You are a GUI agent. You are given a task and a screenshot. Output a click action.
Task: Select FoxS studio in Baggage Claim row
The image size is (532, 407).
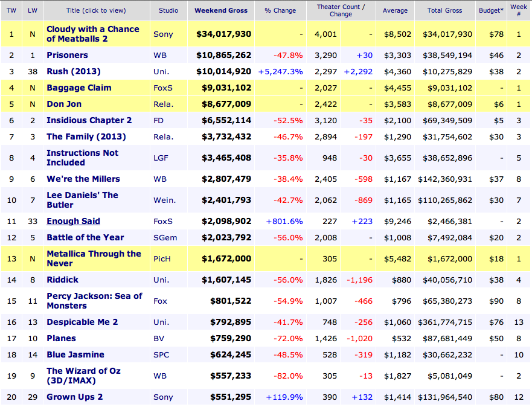(163, 88)
